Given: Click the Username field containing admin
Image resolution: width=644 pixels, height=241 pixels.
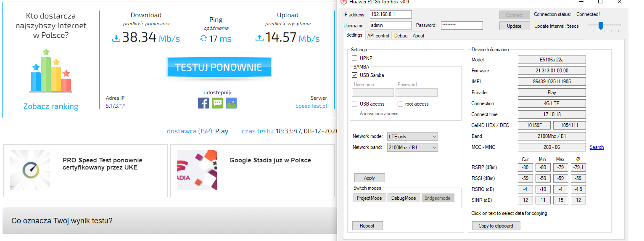Looking at the screenshot, I should click(x=391, y=26).
